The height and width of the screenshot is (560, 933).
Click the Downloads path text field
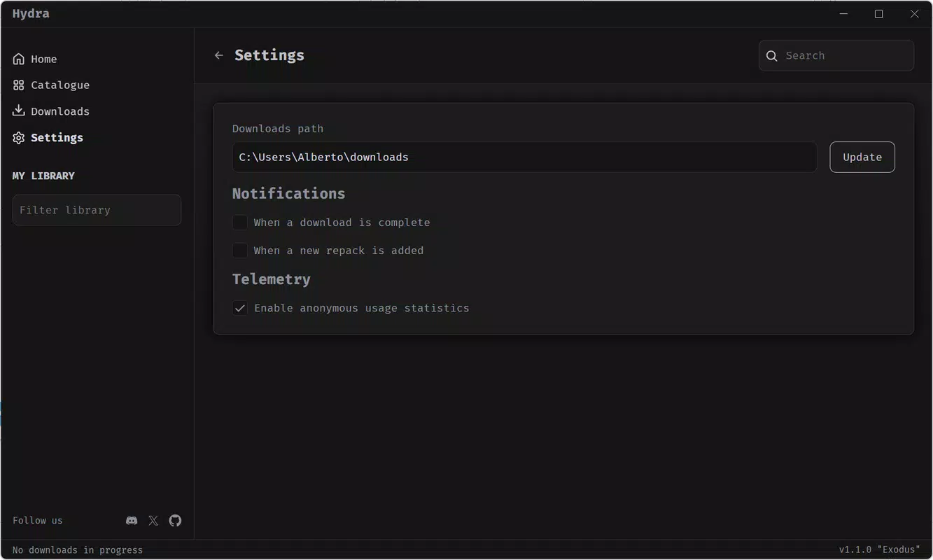[524, 157]
